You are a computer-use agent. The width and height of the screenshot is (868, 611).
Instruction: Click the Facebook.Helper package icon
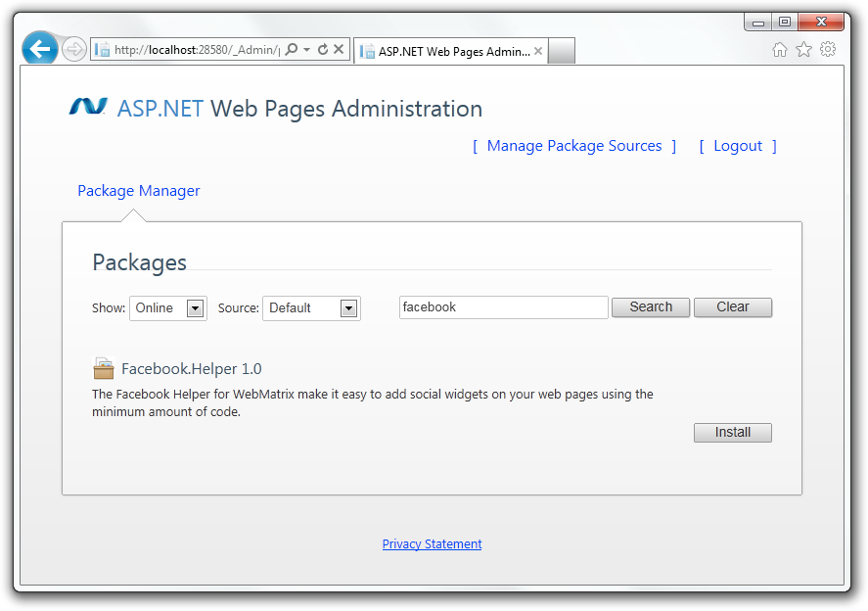pos(103,368)
